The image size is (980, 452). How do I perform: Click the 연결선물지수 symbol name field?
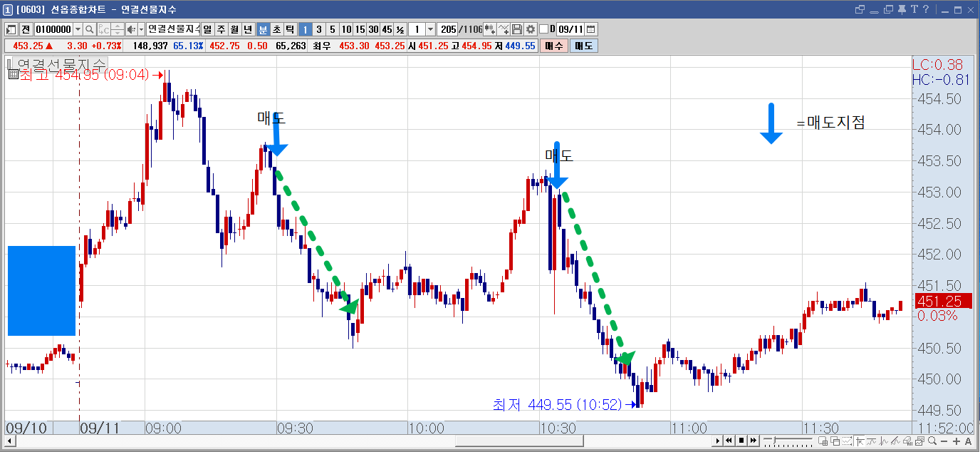coord(173,29)
